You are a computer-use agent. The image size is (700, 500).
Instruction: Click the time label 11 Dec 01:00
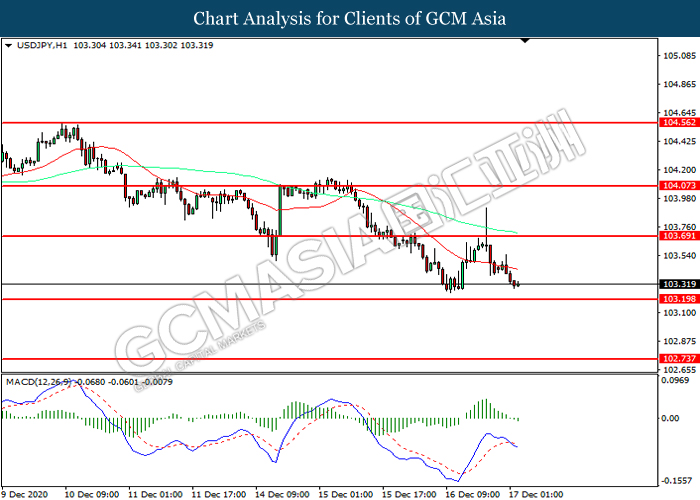(155, 494)
